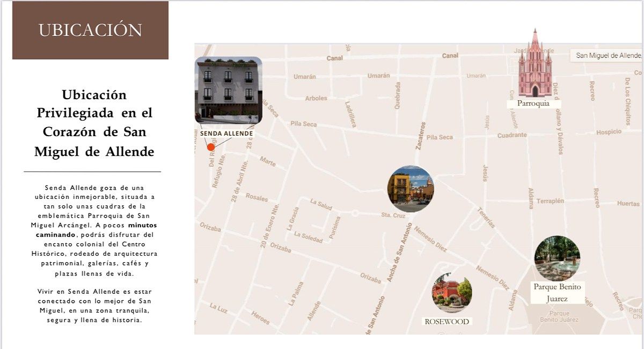The image size is (644, 349).
Task: Click the SENDA ALLENDE label under the building
Action: (226, 133)
